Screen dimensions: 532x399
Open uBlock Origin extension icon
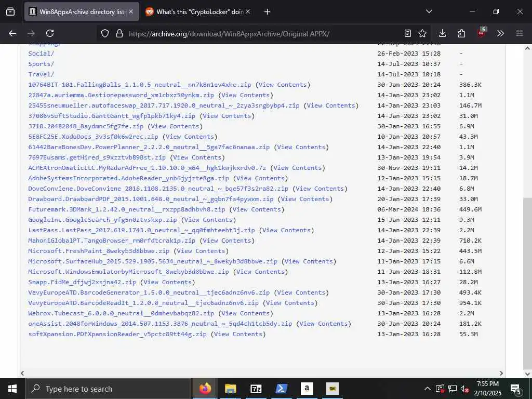coord(482,33)
